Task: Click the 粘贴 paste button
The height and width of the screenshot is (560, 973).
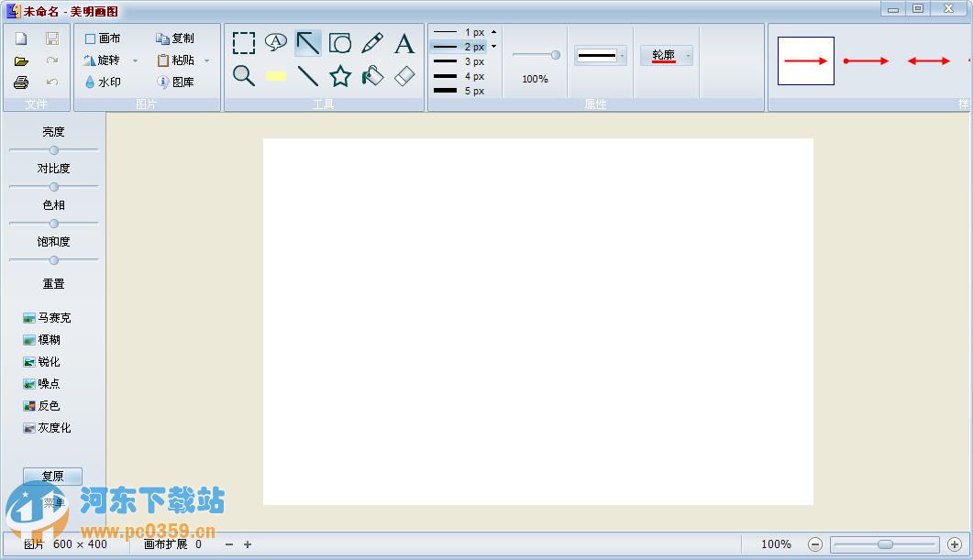Action: tap(175, 60)
